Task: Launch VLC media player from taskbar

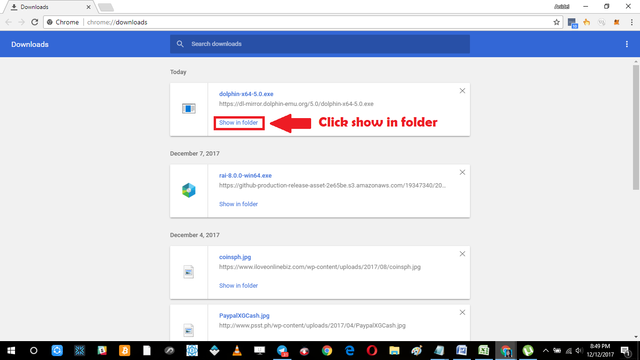Action: point(237,351)
